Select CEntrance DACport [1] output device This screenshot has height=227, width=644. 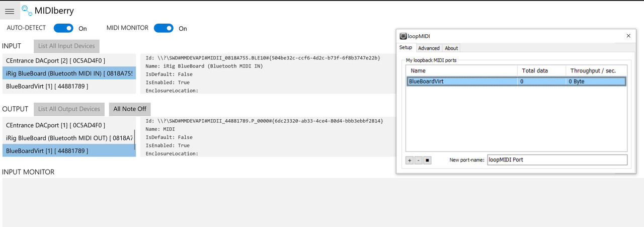click(x=68, y=125)
